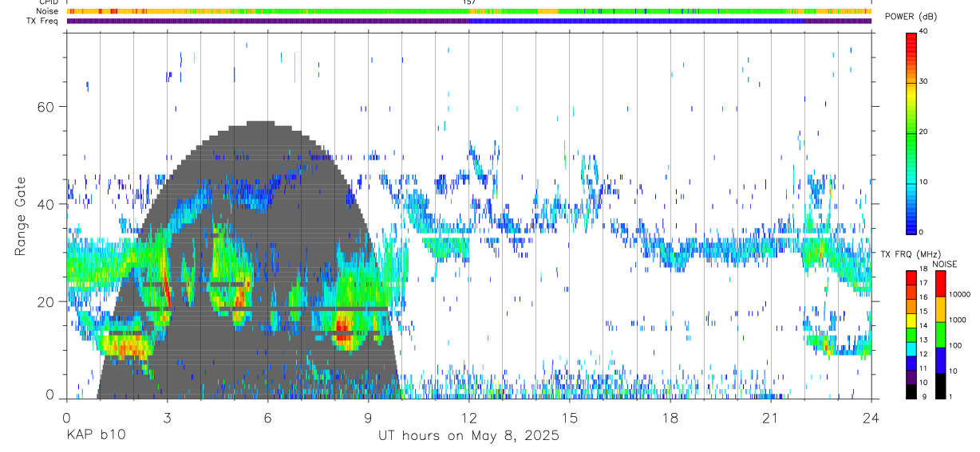980x452 pixels.
Task: Click the 0 tick on POWER scale
Action: [921, 232]
